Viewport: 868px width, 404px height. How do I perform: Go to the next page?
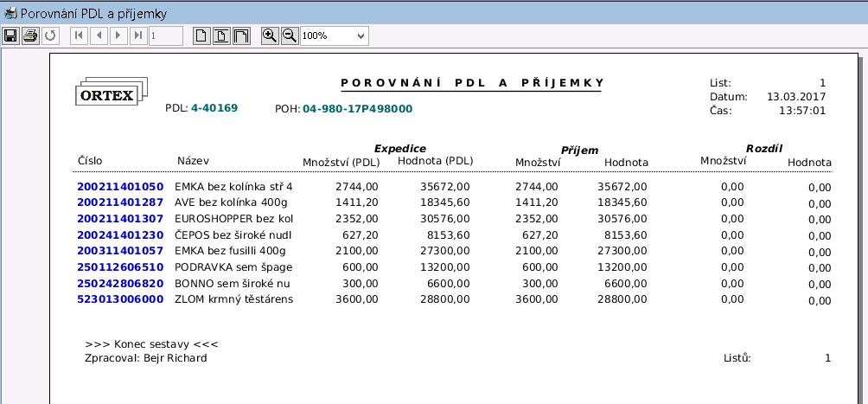(x=118, y=35)
